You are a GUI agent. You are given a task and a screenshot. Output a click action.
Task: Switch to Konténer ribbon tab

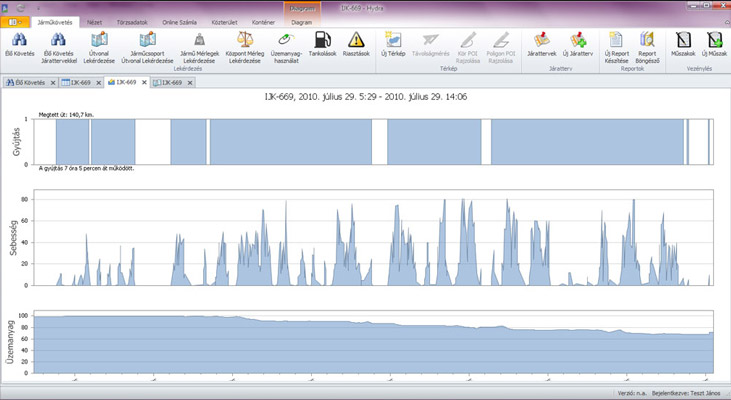tap(263, 22)
